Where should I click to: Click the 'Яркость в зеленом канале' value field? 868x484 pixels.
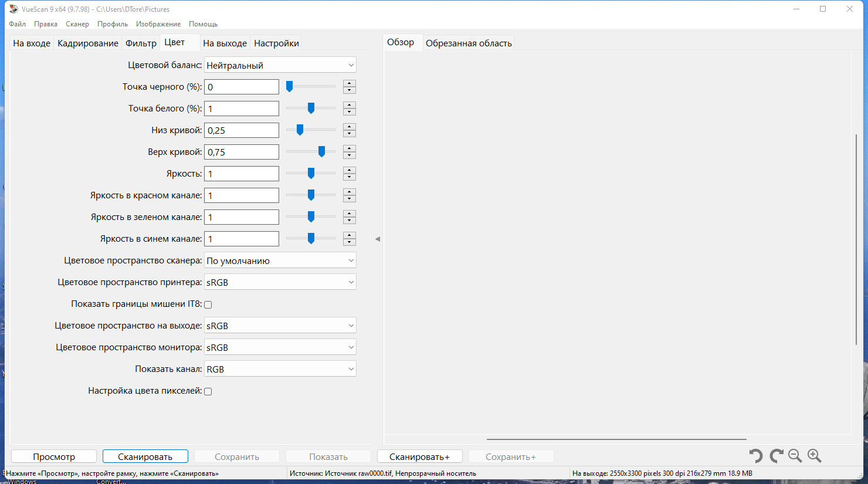click(x=242, y=217)
